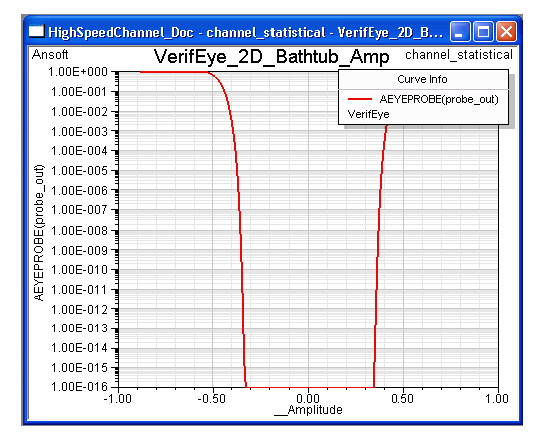Click the 0.00 tick on Amplitude axis

[308, 398]
